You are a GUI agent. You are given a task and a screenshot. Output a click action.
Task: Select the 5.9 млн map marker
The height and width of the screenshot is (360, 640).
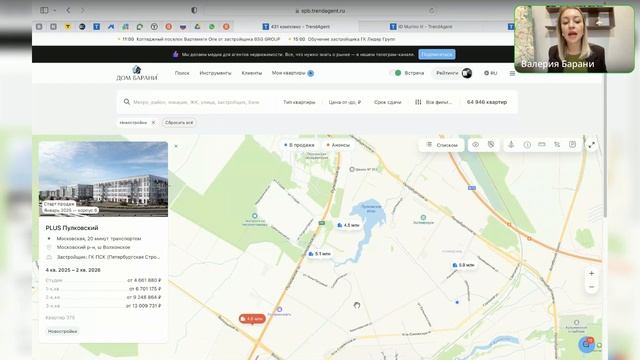pyautogui.click(x=463, y=265)
